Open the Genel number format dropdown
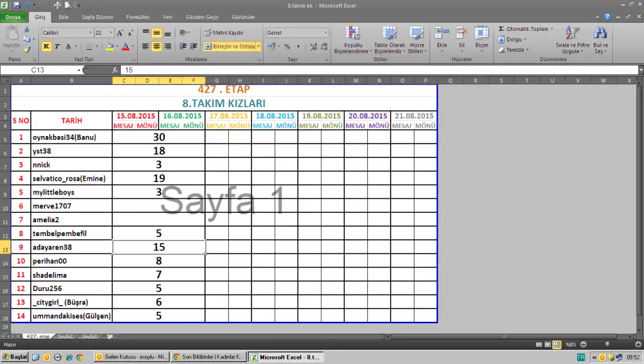 pyautogui.click(x=325, y=33)
